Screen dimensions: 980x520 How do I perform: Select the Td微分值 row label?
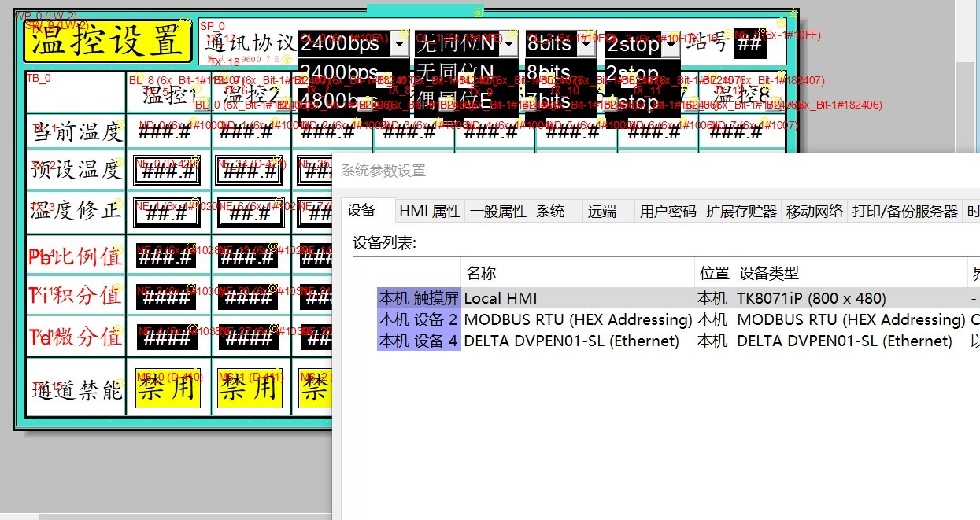(x=76, y=337)
